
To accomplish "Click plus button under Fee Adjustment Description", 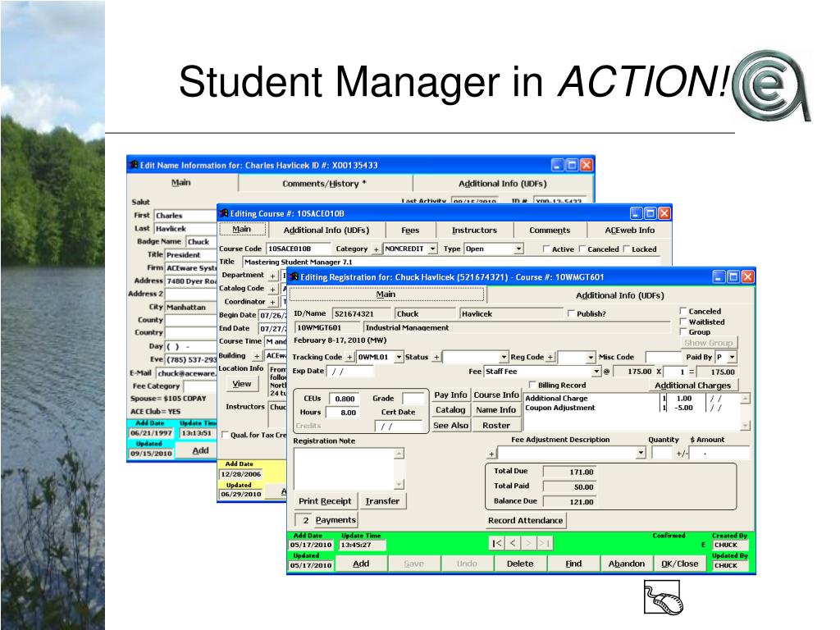I will coord(491,454).
